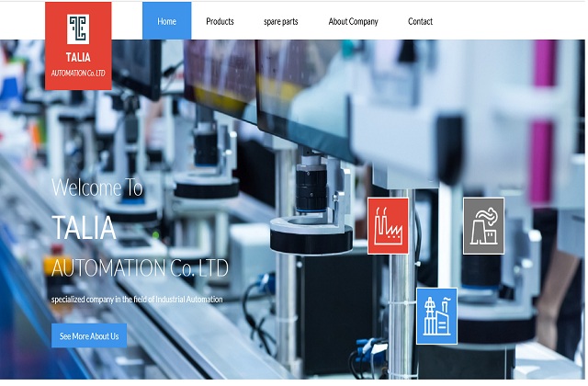Open the Products menu item

[220, 21]
